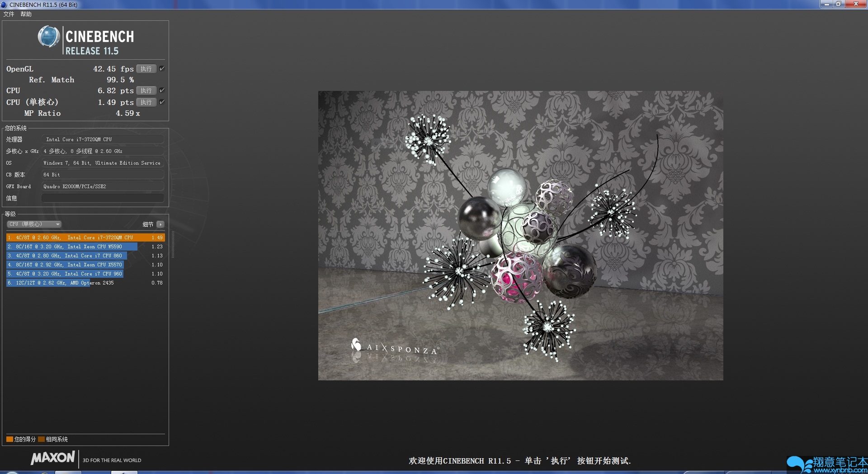Click the OS field Windows 7 64 Bit
868x474 pixels.
coord(103,163)
